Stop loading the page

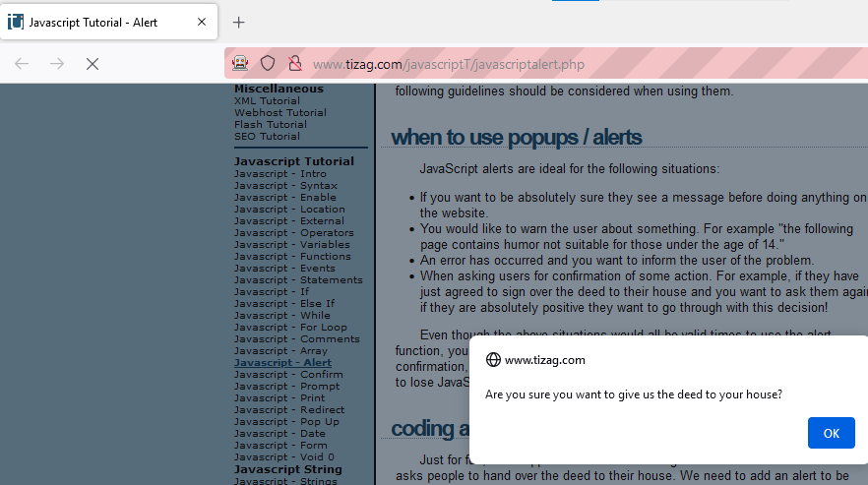point(93,64)
